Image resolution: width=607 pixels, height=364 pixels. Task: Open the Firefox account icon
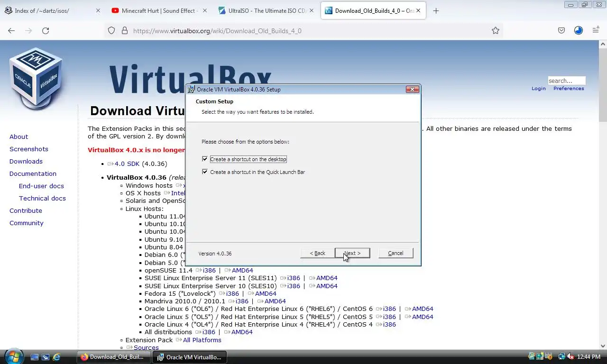[x=579, y=30]
